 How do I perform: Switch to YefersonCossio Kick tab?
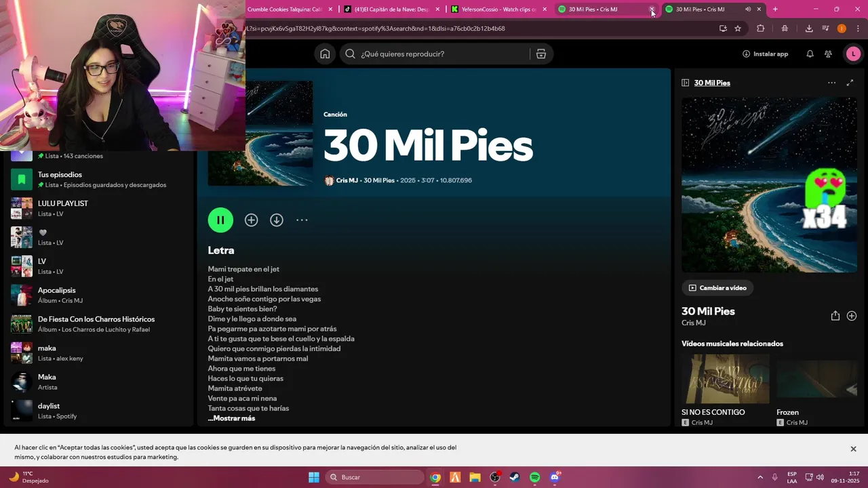click(498, 9)
